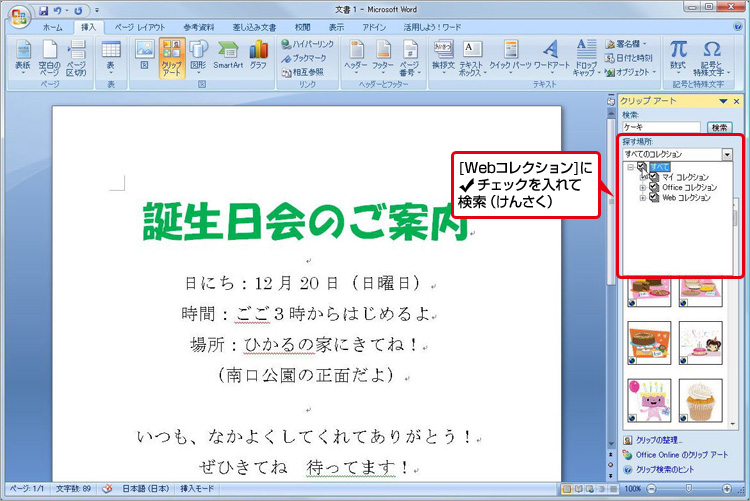Save document from quick access toolbar
The height and width of the screenshot is (501, 750).
point(43,10)
